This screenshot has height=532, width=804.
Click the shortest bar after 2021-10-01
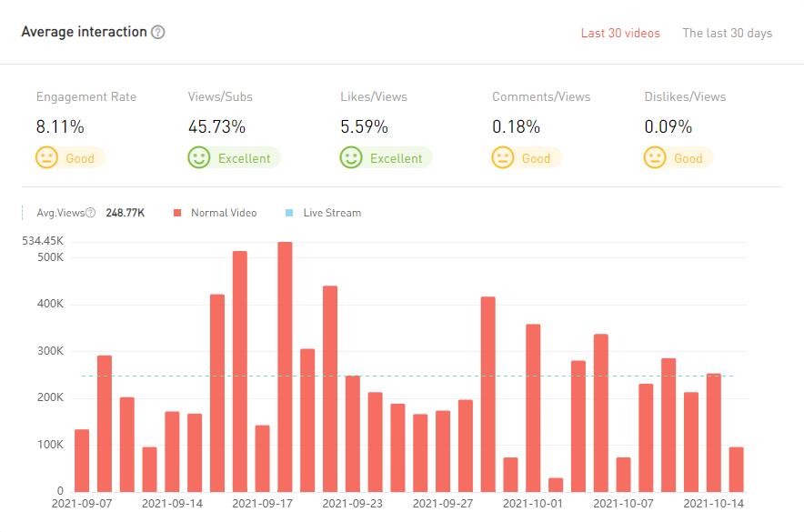click(x=556, y=485)
